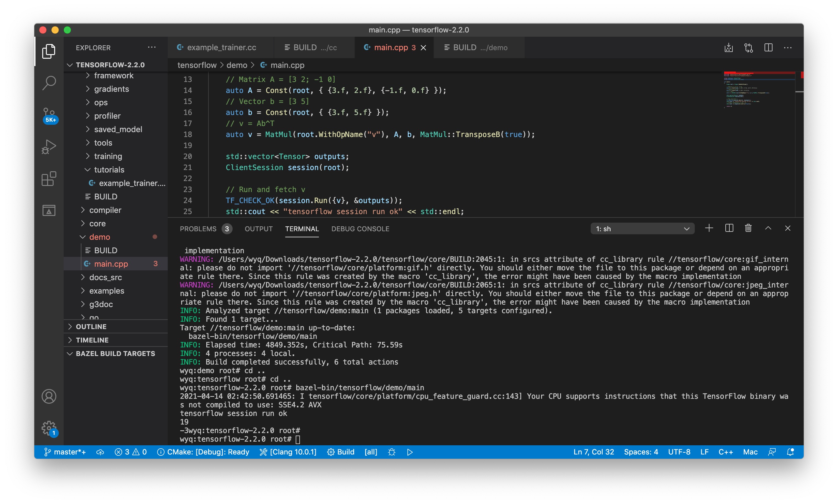Click the feedback icon in status bar
Screen dimensions: 838x504
point(772,452)
